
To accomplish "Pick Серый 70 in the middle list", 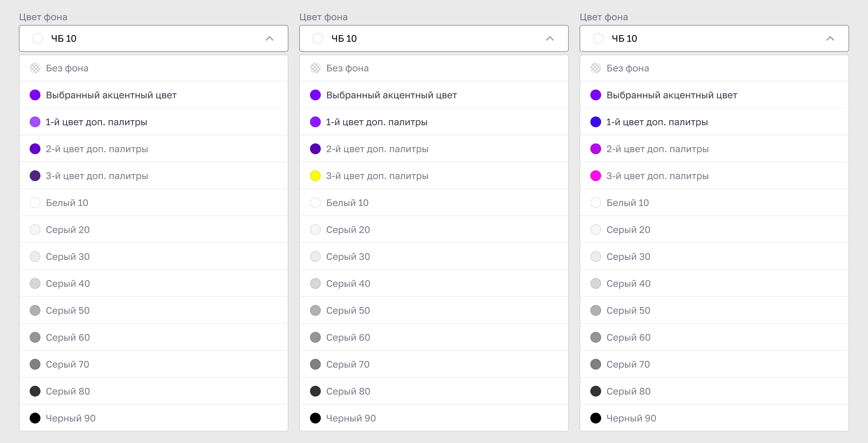I will tap(434, 364).
